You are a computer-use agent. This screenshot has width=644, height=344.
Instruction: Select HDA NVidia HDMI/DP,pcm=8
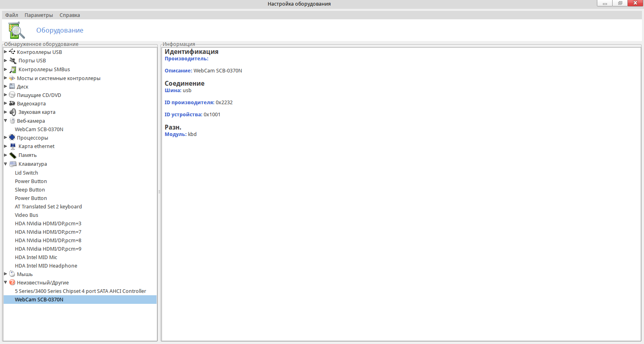coord(48,240)
